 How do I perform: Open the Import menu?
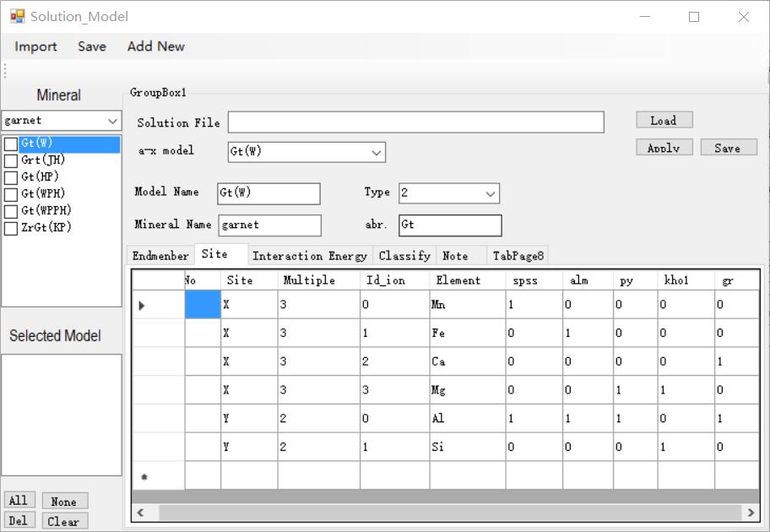coord(35,46)
